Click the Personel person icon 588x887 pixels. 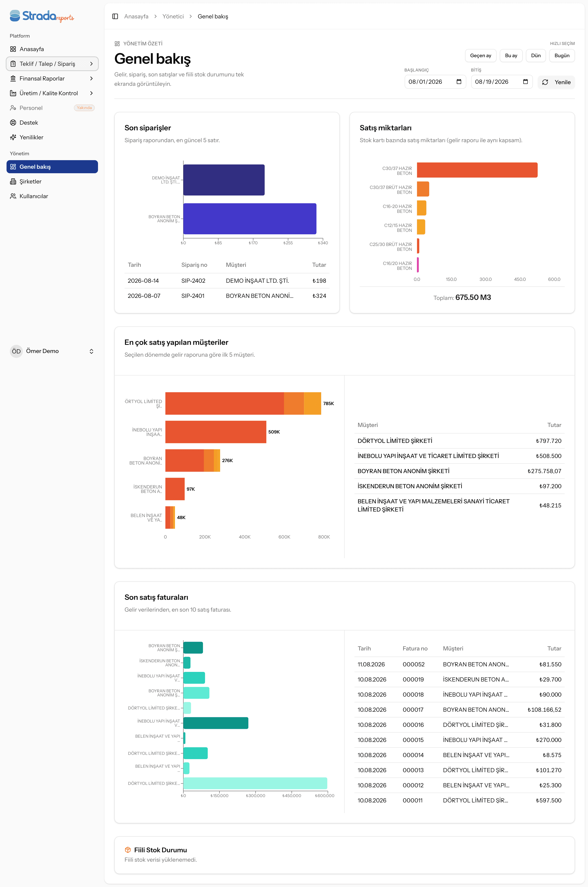[x=13, y=108]
